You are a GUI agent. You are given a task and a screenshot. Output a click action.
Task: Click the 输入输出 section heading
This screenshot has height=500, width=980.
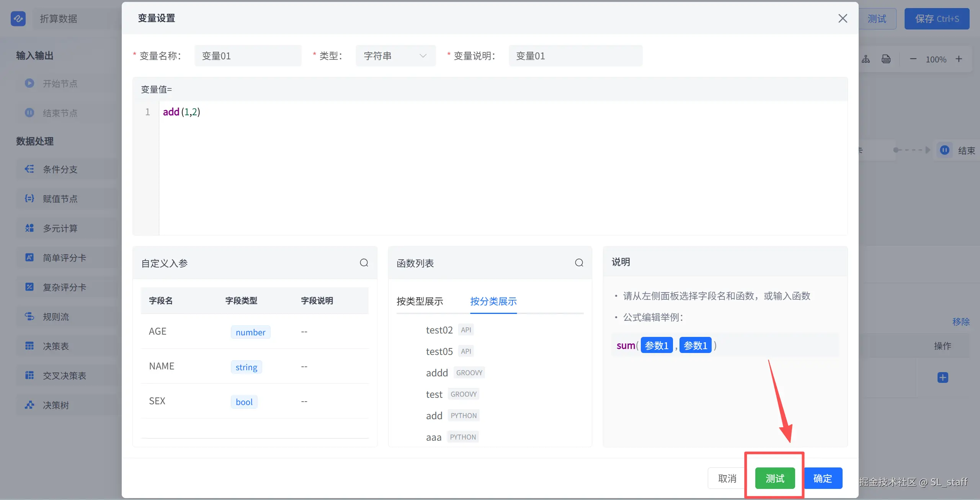pos(34,56)
